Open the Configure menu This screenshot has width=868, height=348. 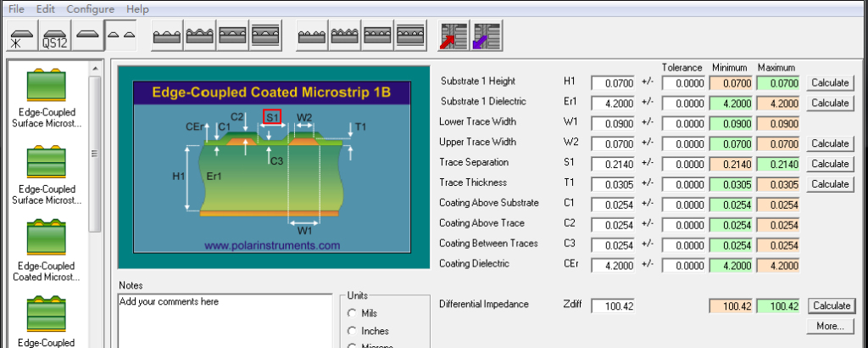coord(90,8)
